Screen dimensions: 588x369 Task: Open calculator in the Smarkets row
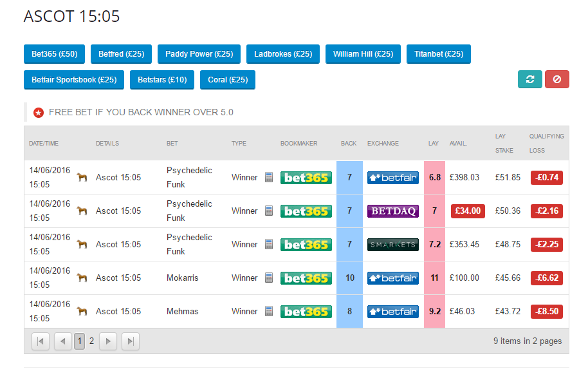(269, 244)
